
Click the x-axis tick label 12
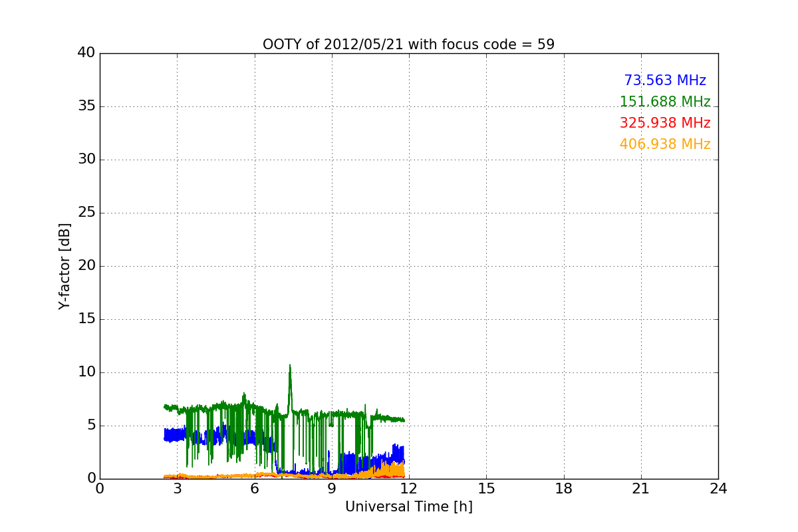coord(409,488)
